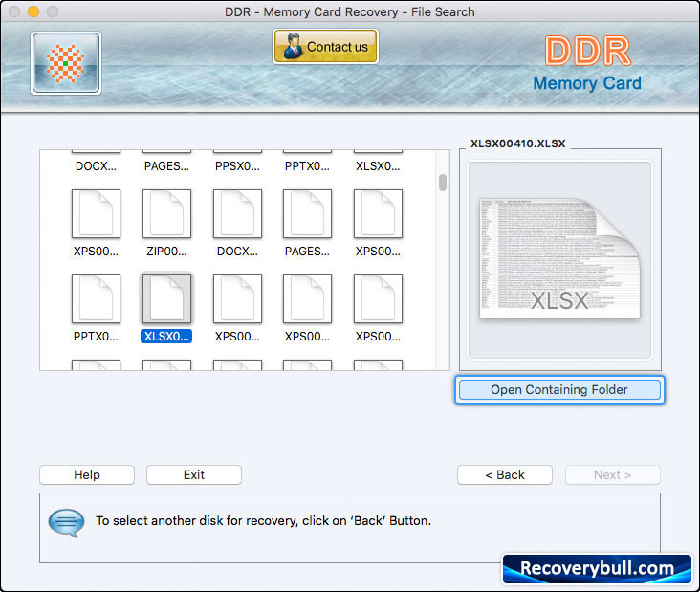Exit the application
The height and width of the screenshot is (592, 700).
[194, 474]
